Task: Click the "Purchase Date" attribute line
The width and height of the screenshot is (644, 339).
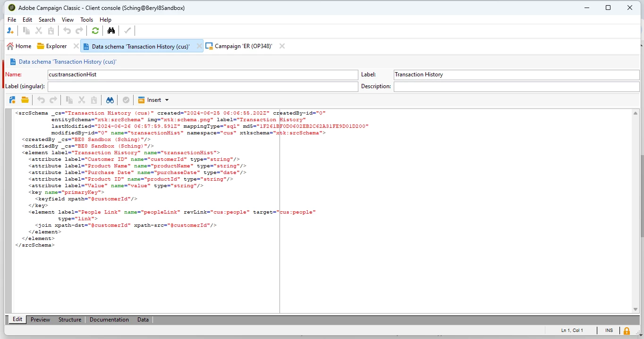Action: click(137, 173)
